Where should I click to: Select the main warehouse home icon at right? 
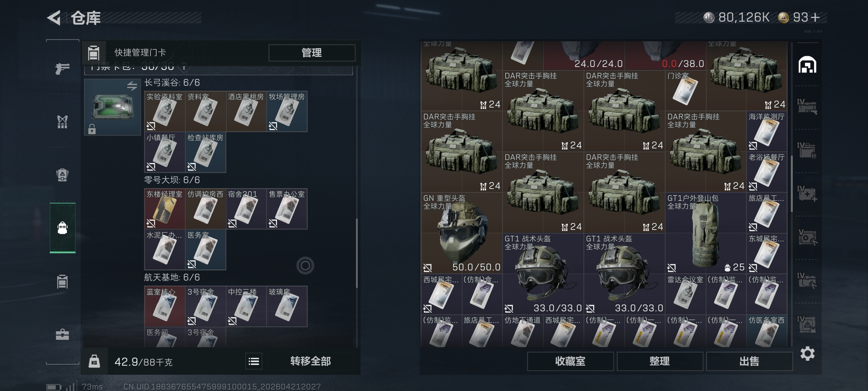tap(807, 65)
